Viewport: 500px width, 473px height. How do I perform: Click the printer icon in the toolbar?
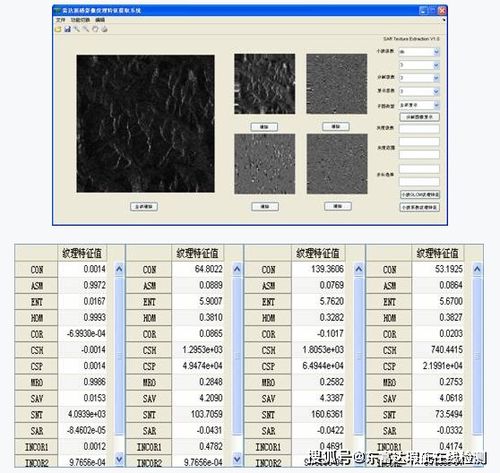pos(105,29)
